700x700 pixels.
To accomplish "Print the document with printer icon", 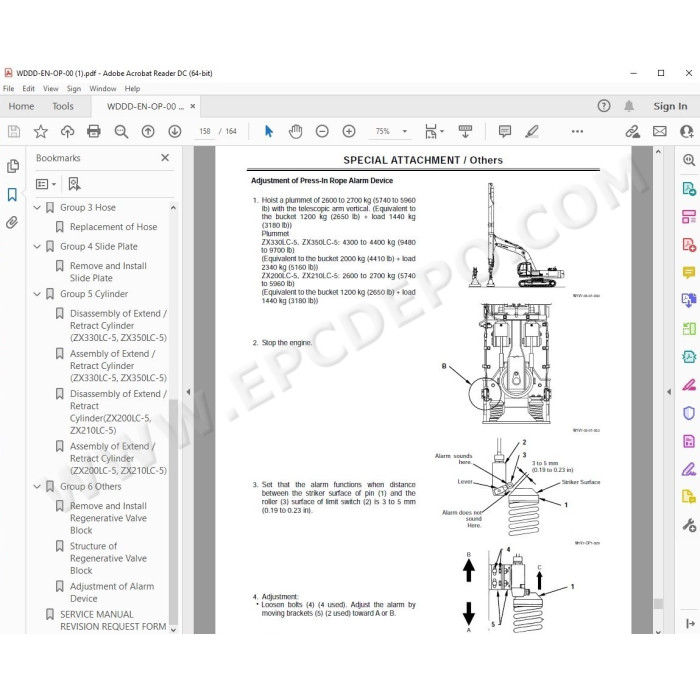I will click(94, 131).
